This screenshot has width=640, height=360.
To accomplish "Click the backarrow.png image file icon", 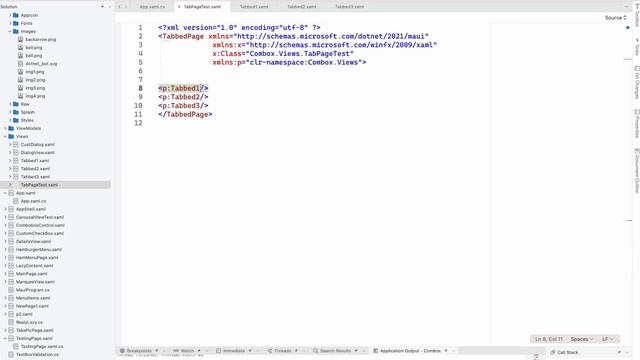I will point(20,40).
